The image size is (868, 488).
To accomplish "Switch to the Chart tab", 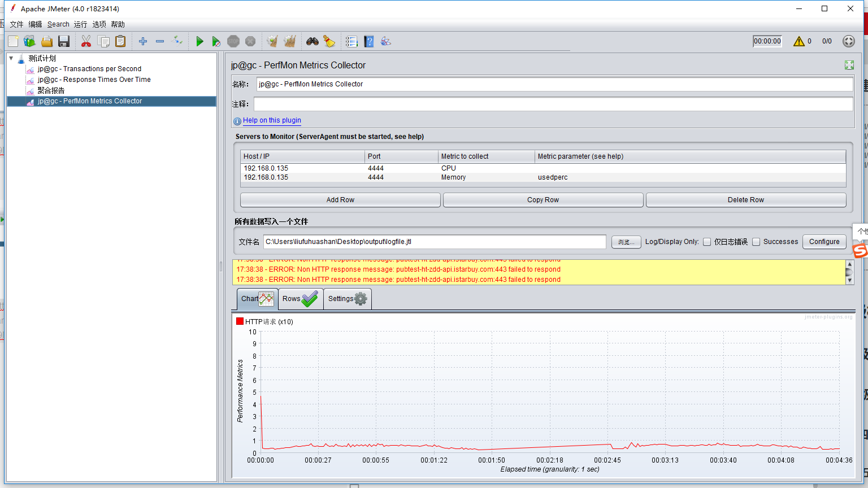I will (x=257, y=299).
